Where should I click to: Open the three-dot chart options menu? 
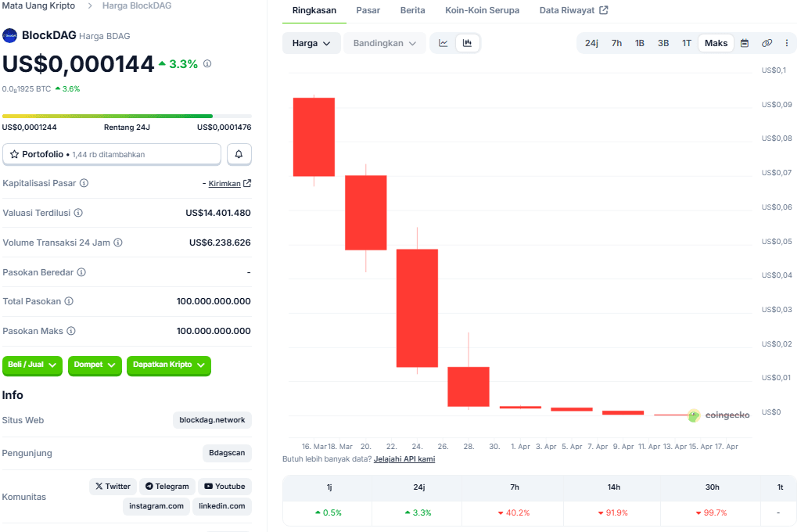786,43
